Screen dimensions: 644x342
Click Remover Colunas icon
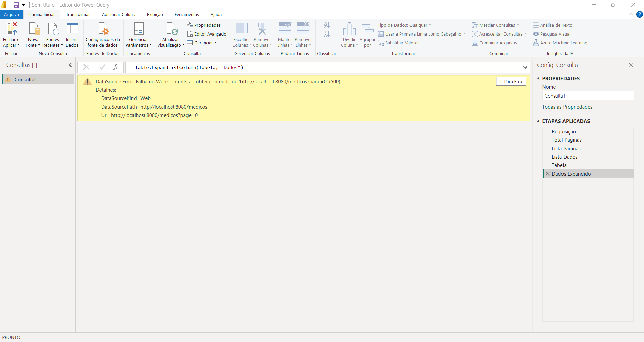pyautogui.click(x=262, y=29)
